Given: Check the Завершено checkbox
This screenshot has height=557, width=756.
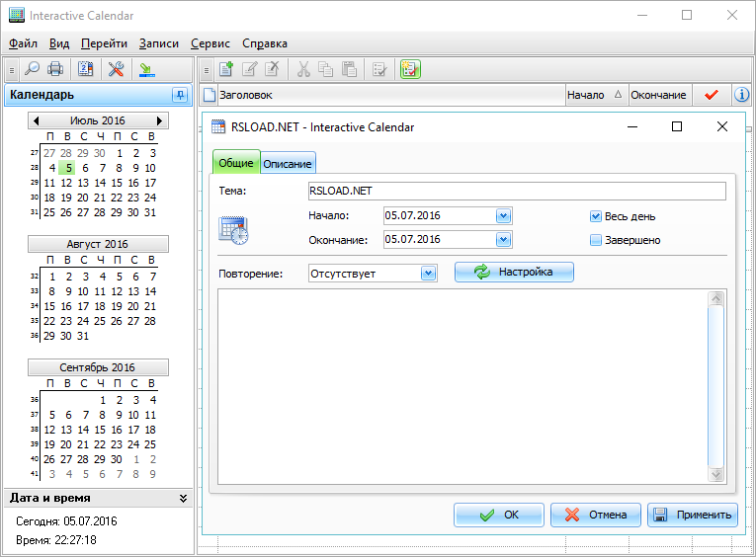Looking at the screenshot, I should tap(596, 240).
